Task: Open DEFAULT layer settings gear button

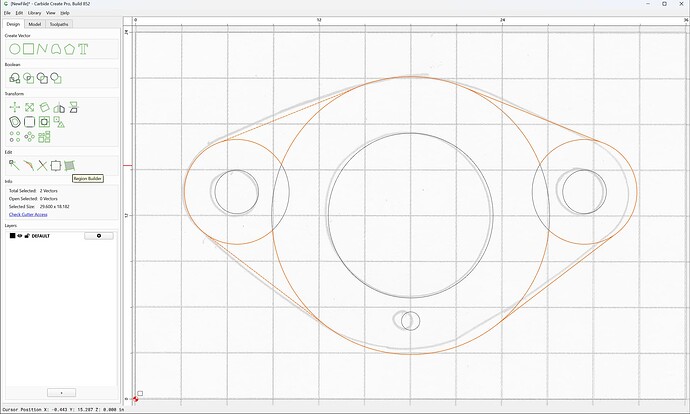Action: [99, 236]
